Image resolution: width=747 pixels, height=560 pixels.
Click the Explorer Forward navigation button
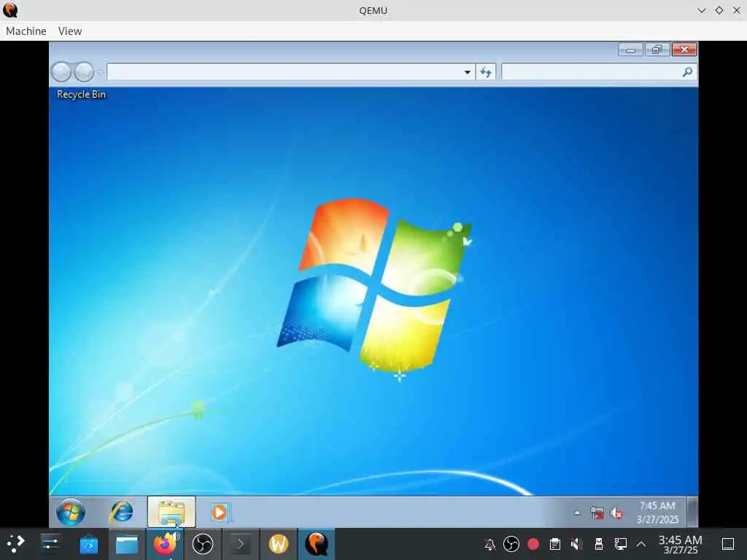point(85,72)
